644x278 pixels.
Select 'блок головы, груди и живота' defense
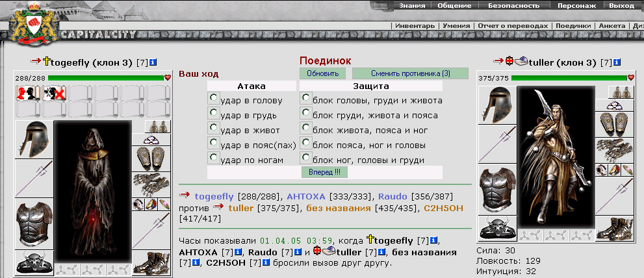tap(305, 97)
